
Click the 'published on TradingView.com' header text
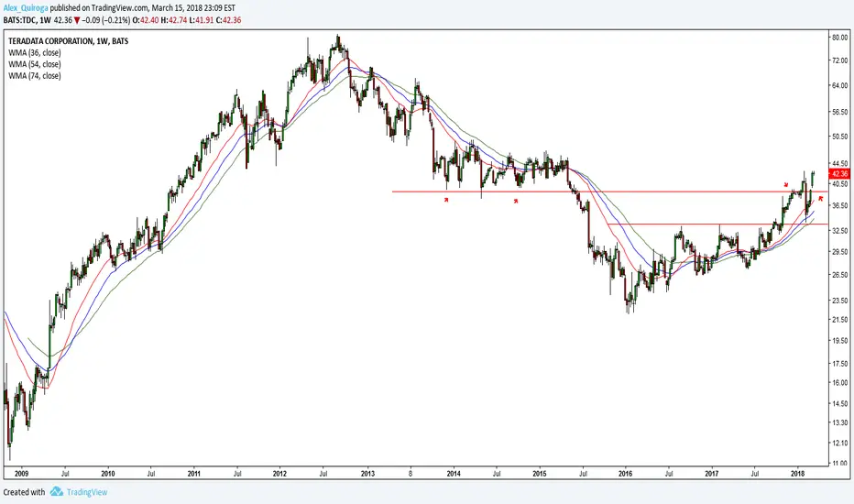[99, 9]
